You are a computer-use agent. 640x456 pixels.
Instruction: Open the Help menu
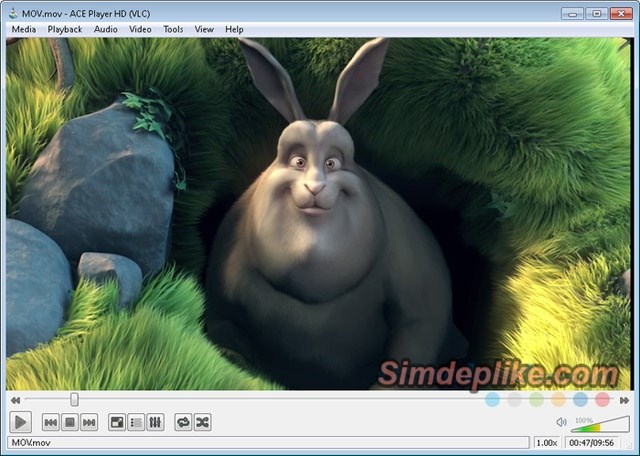coord(234,29)
